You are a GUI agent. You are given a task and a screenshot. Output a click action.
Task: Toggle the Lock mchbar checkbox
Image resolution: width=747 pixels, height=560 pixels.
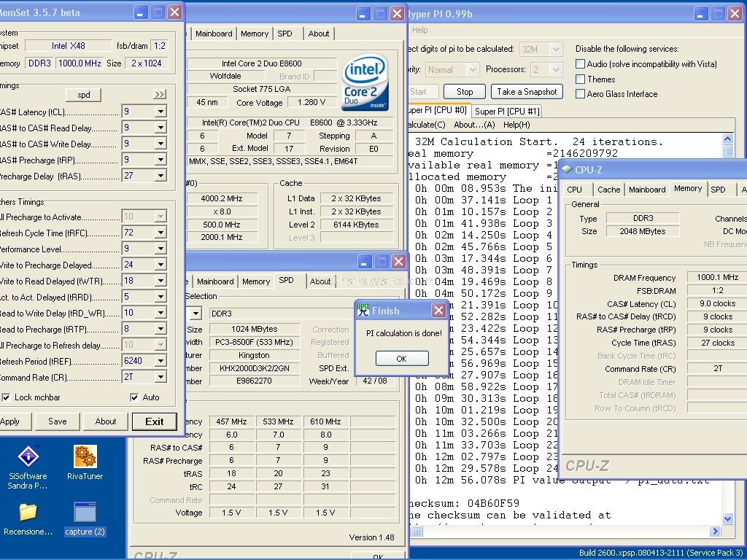[x=6, y=397]
